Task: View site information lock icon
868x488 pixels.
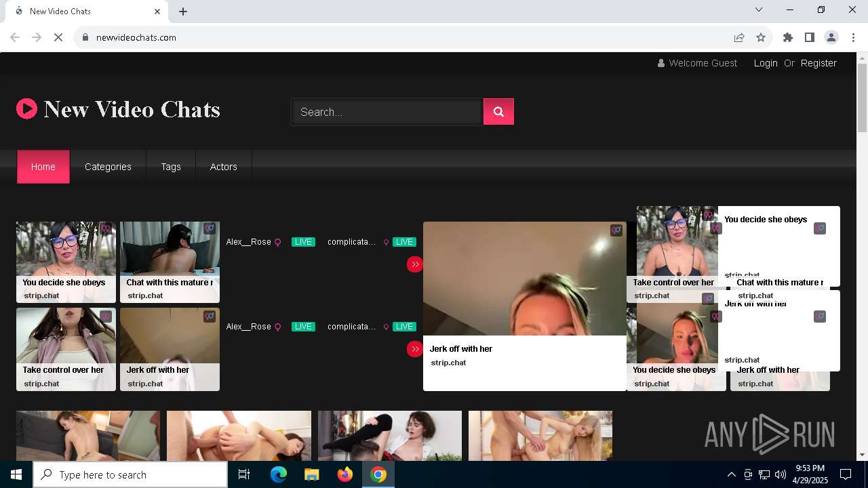Action: click(85, 37)
